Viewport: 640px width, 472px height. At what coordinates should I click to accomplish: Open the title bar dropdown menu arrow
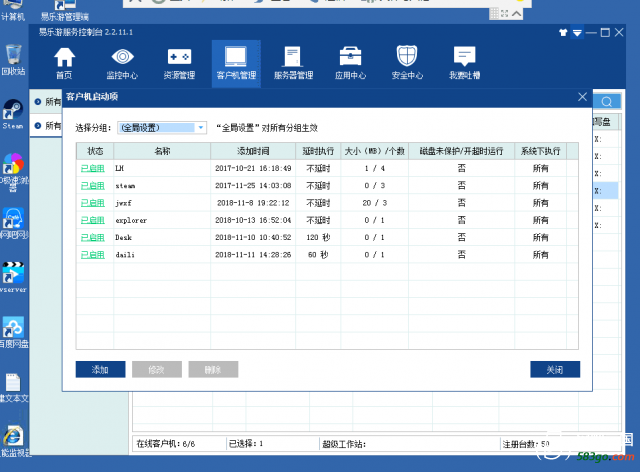pos(577,32)
